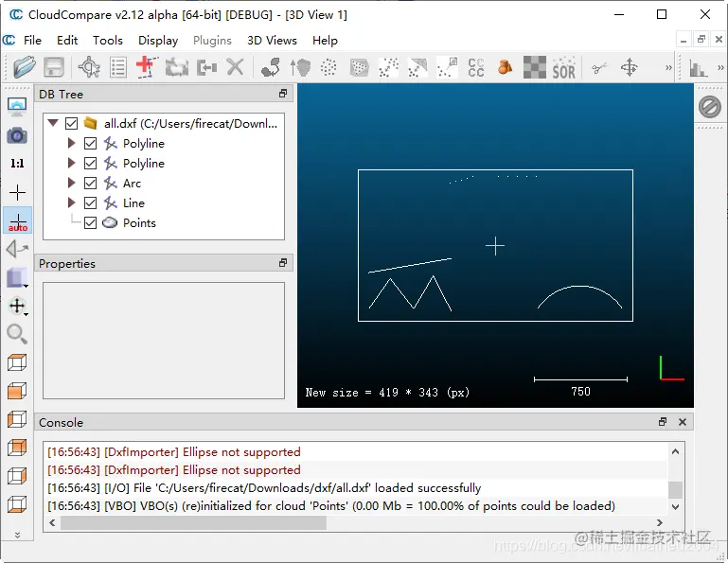
Task: Collapse the all.dxf tree node
Action: [x=53, y=123]
